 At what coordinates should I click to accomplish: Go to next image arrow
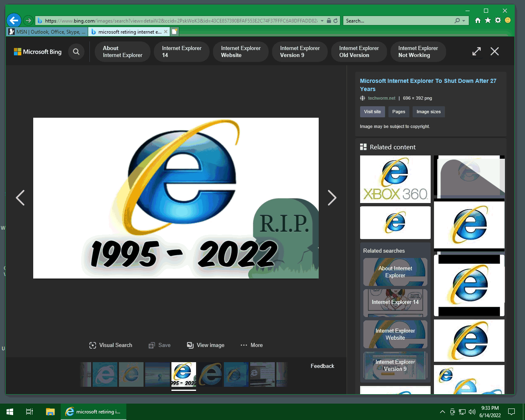[332, 198]
